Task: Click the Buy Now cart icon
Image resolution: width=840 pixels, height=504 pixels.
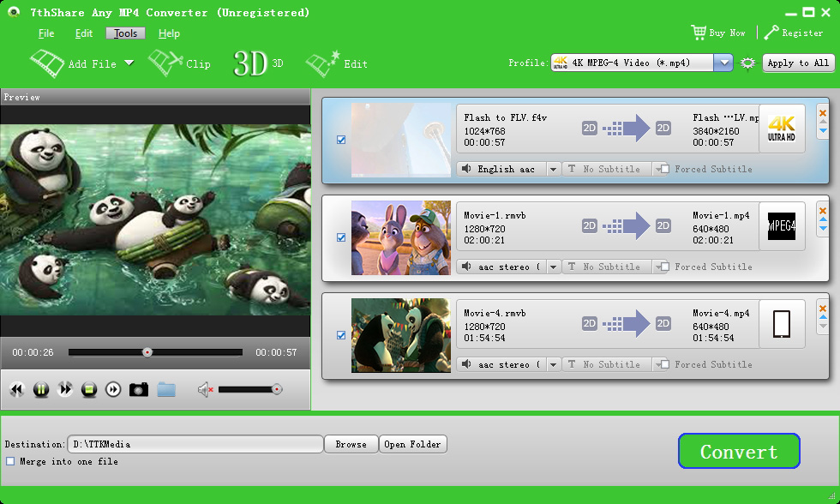Action: tap(699, 32)
